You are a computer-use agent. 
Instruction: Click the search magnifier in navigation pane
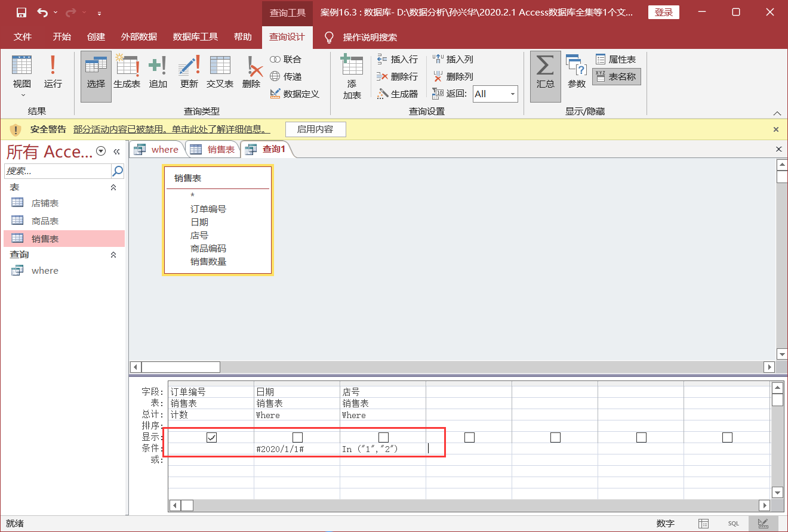point(118,171)
